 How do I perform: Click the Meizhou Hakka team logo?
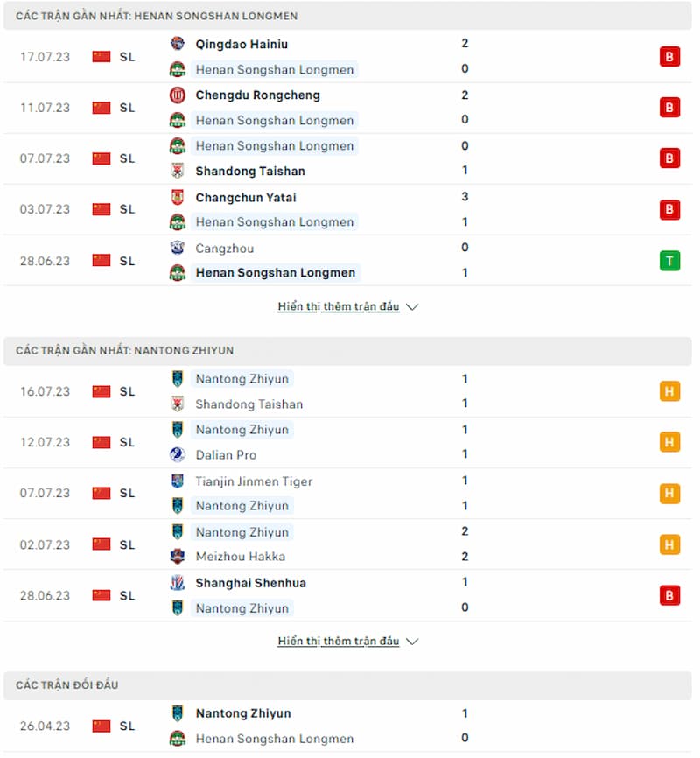[178, 556]
